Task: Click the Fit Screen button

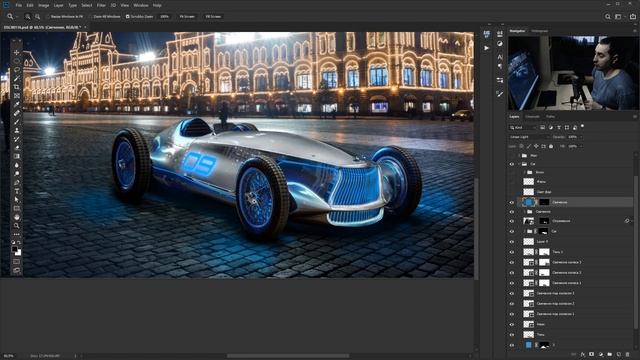Action: coord(187,17)
